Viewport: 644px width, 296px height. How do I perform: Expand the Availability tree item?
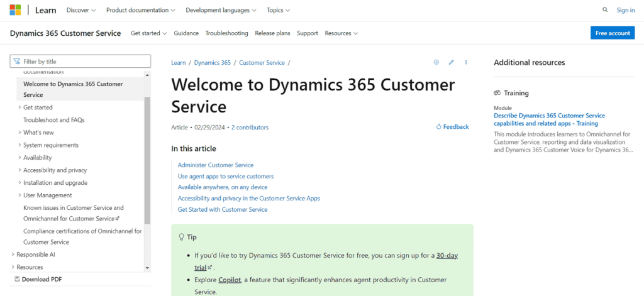(x=19, y=158)
